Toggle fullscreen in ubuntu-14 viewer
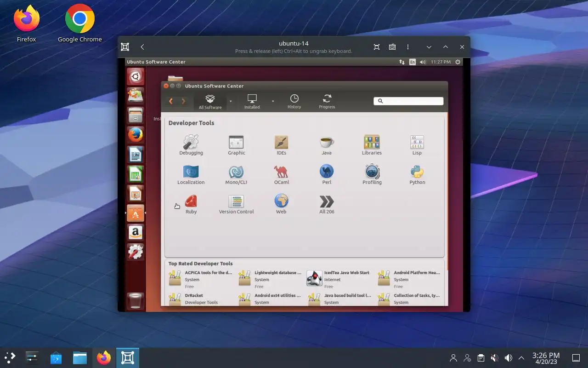 click(x=377, y=47)
